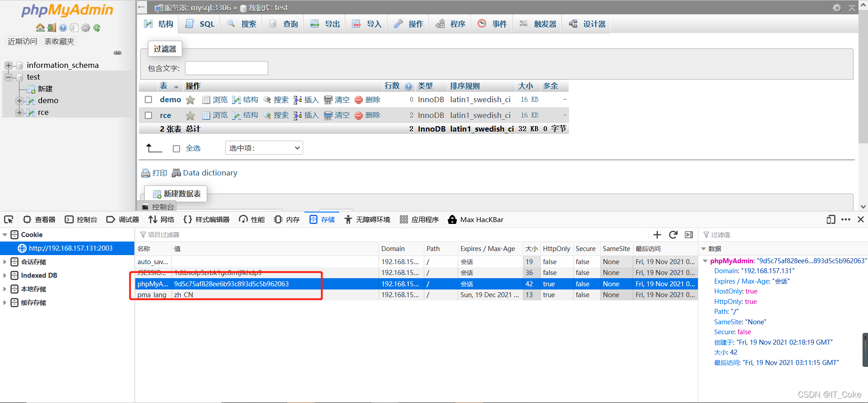This screenshot has width=868, height=403.
Task: Open devtools more options ellipsis menu
Action: (x=846, y=219)
